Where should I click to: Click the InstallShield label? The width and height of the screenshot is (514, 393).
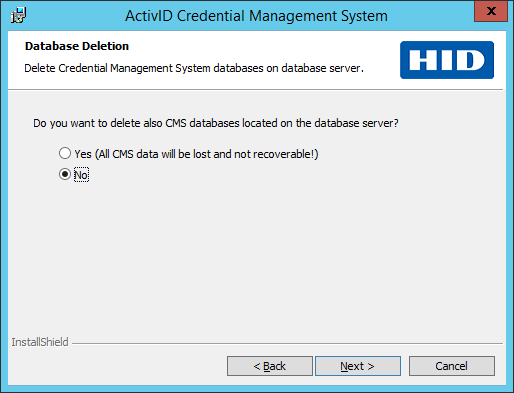[40, 342]
